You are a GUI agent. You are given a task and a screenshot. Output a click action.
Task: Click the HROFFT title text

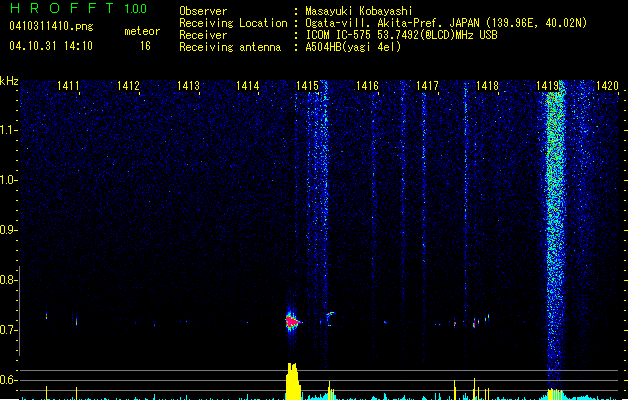62,8
